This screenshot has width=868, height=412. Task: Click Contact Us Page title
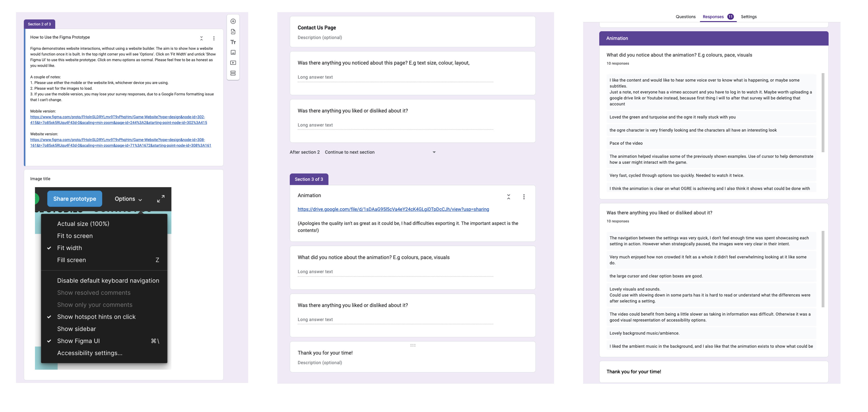click(x=316, y=28)
